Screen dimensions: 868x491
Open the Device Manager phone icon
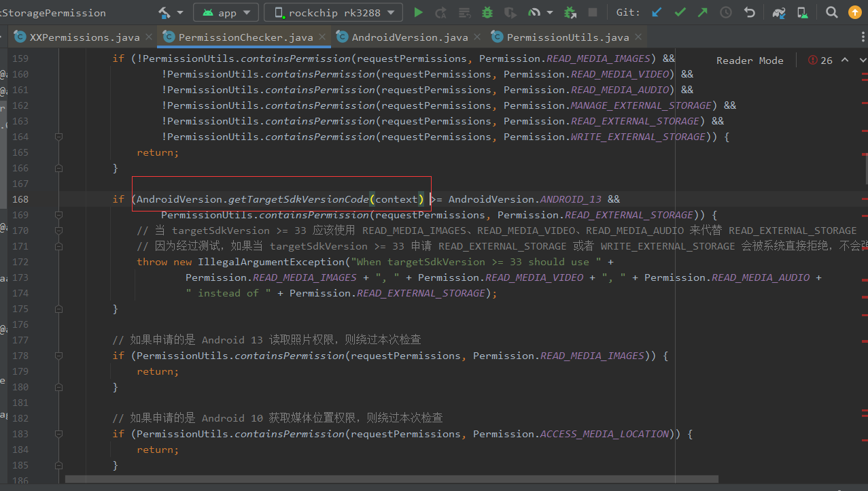tap(803, 12)
